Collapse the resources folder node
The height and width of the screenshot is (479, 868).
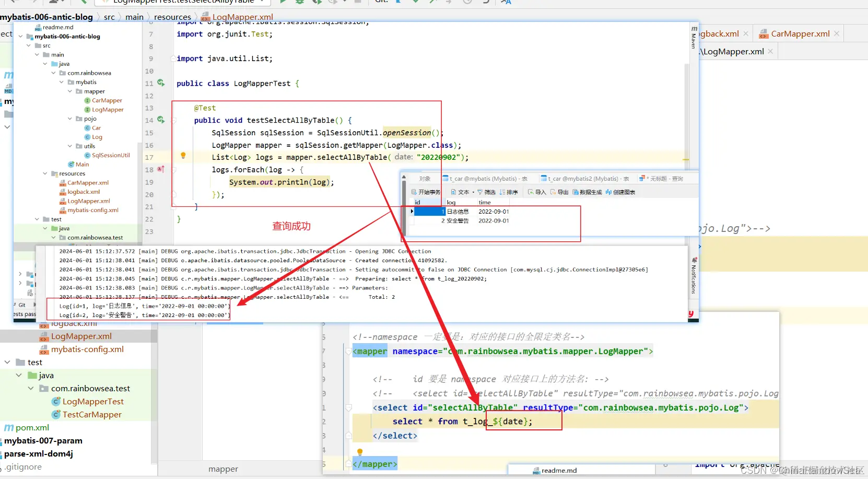click(45, 173)
